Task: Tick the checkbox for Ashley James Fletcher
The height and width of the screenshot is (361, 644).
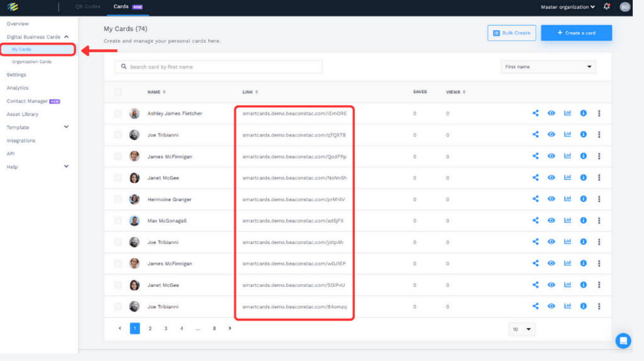Action: tap(118, 113)
